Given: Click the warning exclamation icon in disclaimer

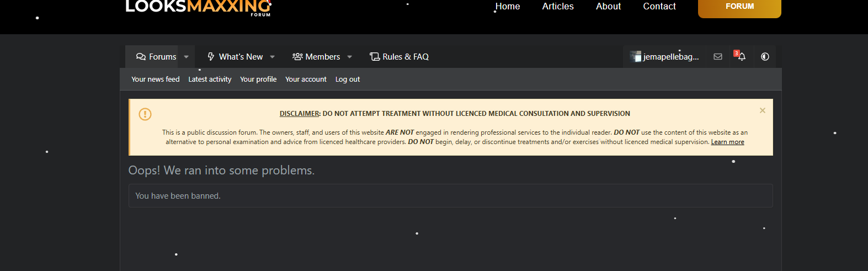Looking at the screenshot, I should click(145, 114).
